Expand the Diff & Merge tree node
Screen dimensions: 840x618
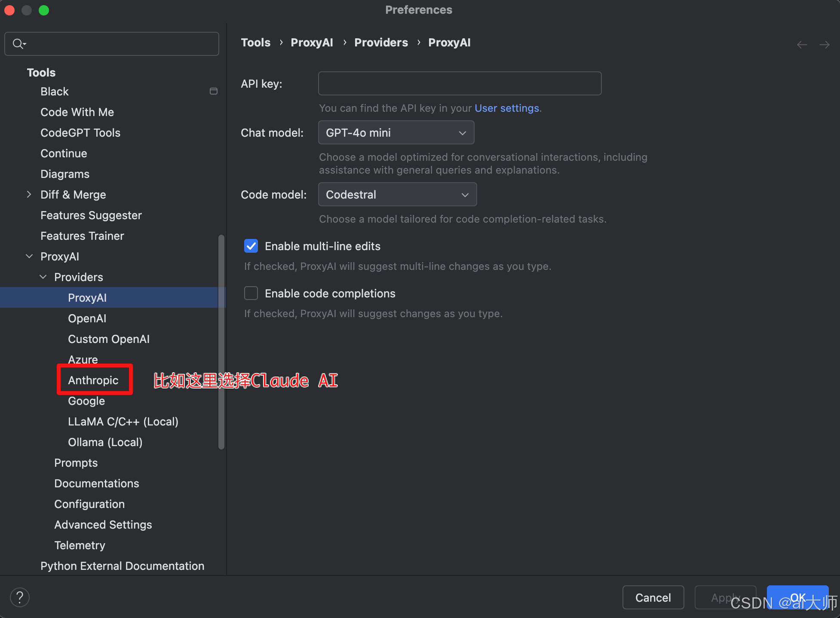tap(29, 195)
